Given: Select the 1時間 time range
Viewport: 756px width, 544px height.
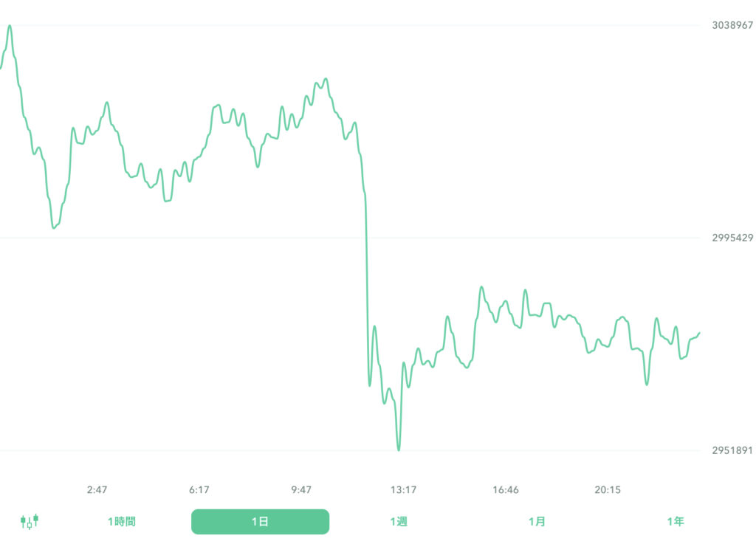Looking at the screenshot, I should 121,522.
